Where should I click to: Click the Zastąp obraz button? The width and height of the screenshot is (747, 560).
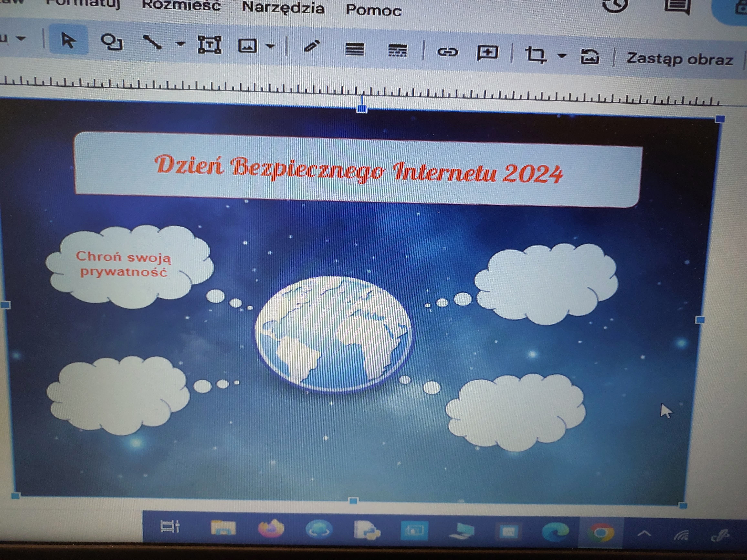click(679, 59)
